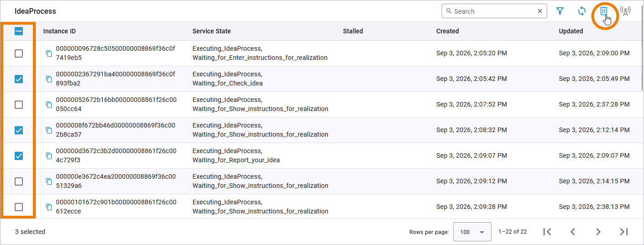Copy the instance ID ending in 4c729f3
This screenshot has width=644, height=245.
[x=49, y=156]
